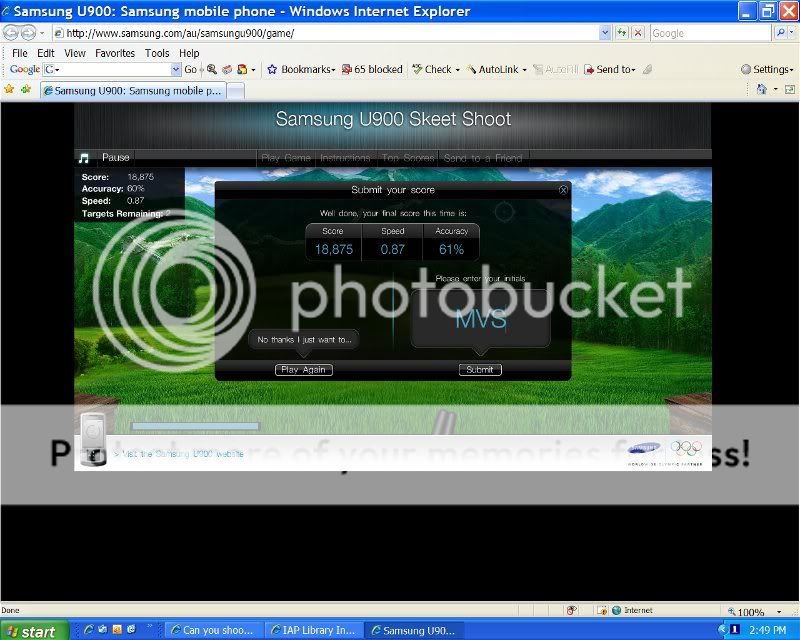Click the Add to Favorites star icon
This screenshot has height=640, width=800.
point(26,90)
